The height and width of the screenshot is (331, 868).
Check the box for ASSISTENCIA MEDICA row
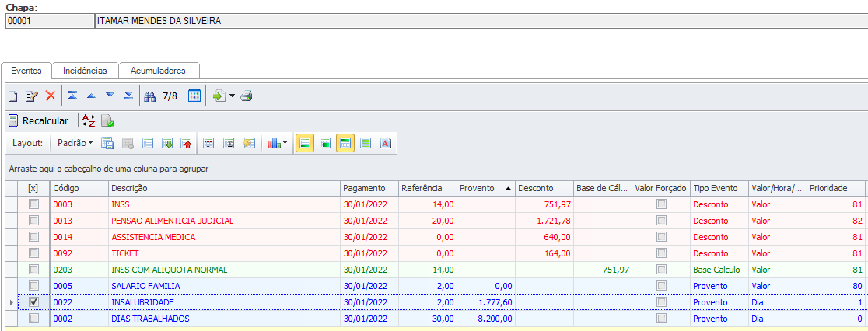[33, 237]
